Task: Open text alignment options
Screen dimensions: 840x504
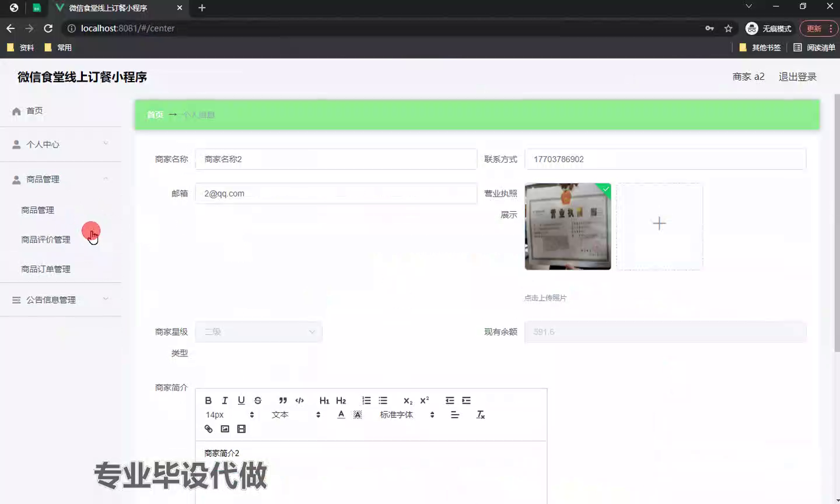Action: (455, 415)
